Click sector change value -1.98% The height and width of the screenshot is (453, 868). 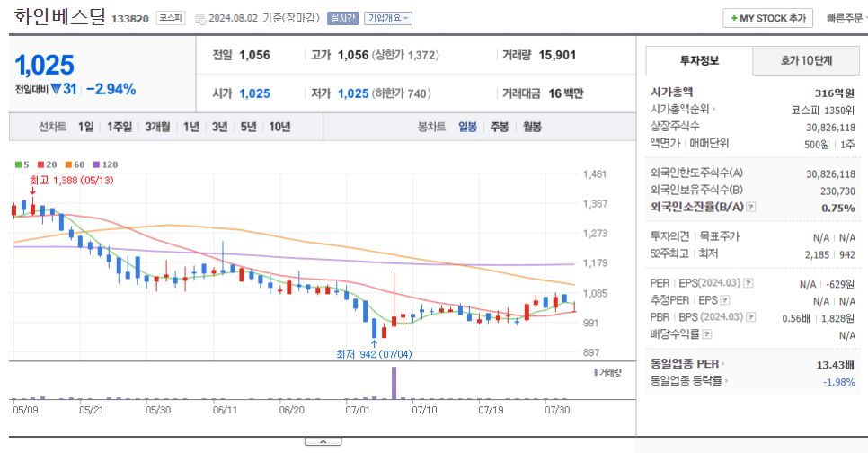point(838,382)
